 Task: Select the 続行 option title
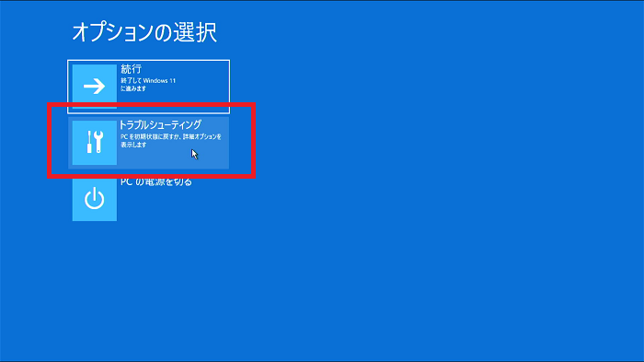tap(131, 69)
